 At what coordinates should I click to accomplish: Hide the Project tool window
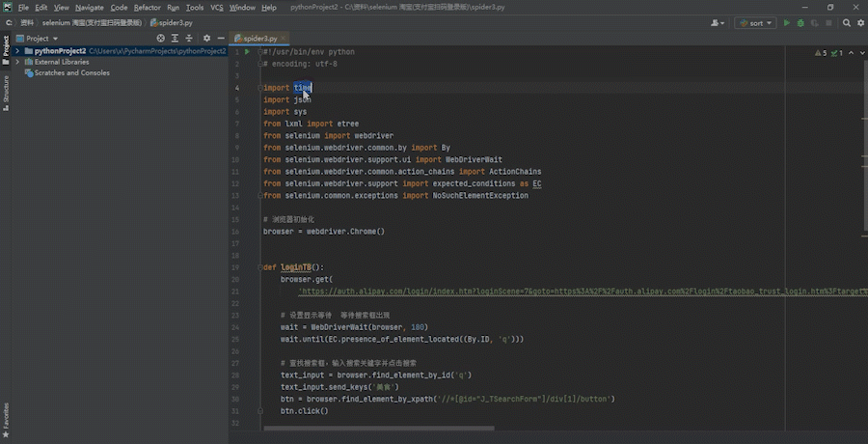pos(220,39)
